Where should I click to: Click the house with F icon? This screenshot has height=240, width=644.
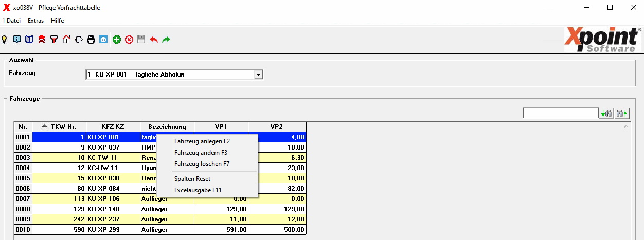(x=66, y=39)
